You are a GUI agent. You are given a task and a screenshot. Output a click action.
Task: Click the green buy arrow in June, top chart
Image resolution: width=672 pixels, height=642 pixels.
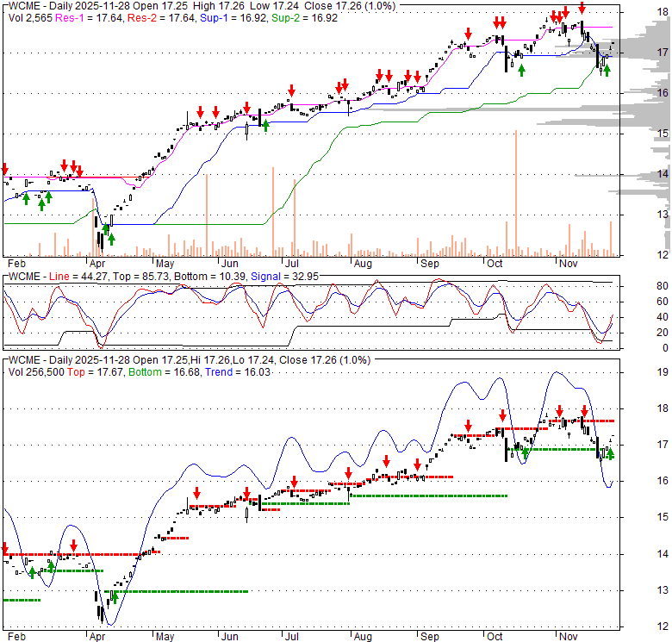click(265, 126)
